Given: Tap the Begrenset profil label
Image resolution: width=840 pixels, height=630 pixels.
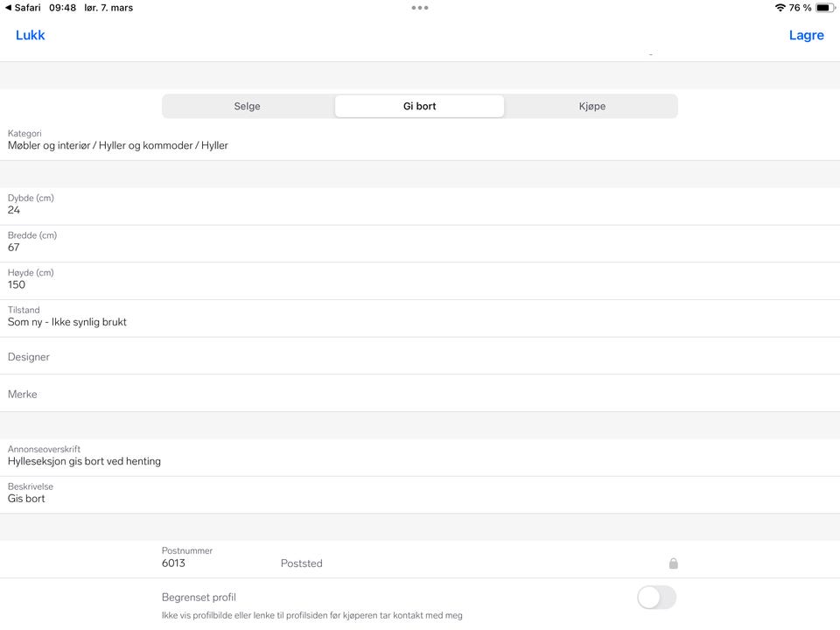Looking at the screenshot, I should (199, 598).
